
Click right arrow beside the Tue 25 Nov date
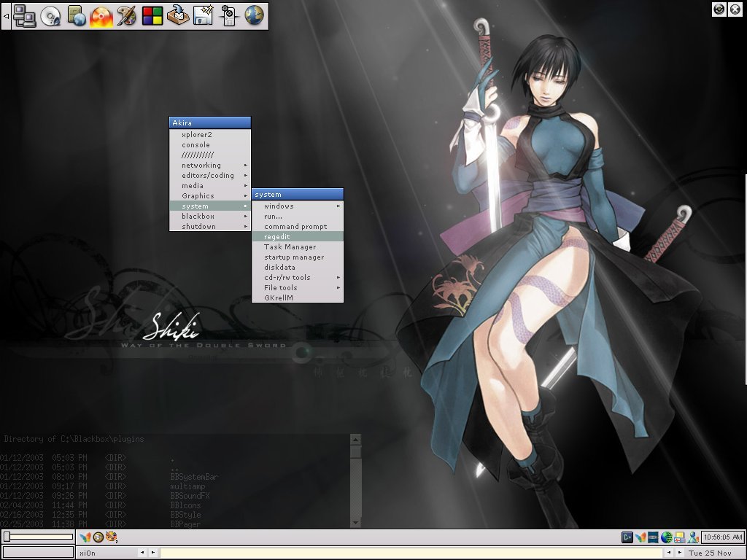680,553
